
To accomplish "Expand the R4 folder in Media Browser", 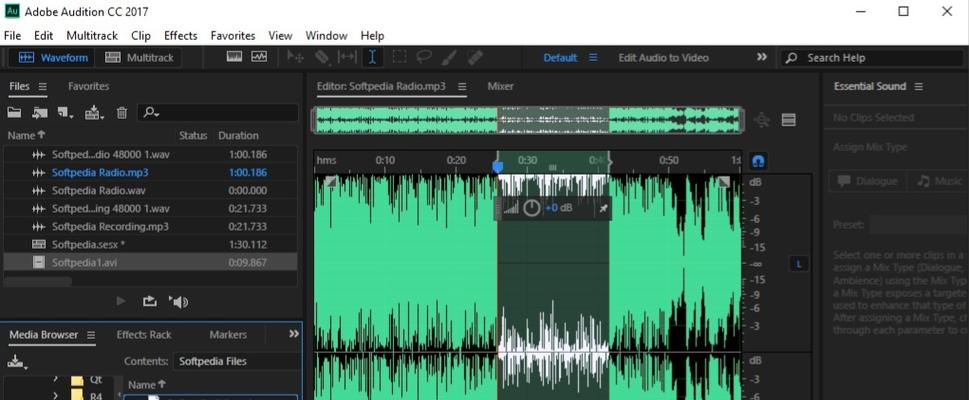I will coord(56,395).
